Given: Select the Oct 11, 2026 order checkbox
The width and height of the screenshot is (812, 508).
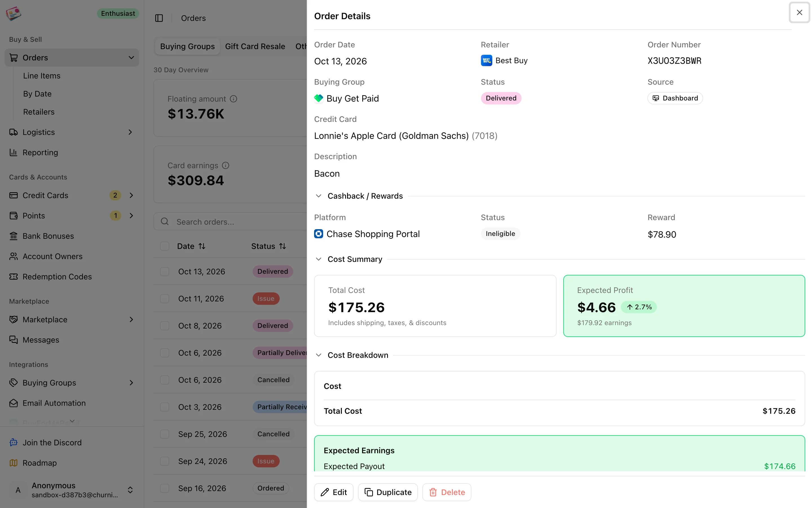Looking at the screenshot, I should pyautogui.click(x=164, y=299).
